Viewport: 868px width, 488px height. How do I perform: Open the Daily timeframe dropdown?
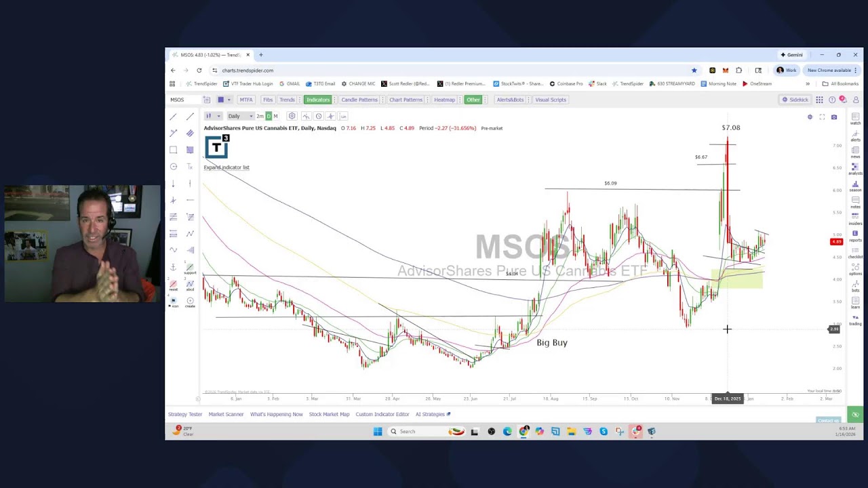pyautogui.click(x=240, y=116)
